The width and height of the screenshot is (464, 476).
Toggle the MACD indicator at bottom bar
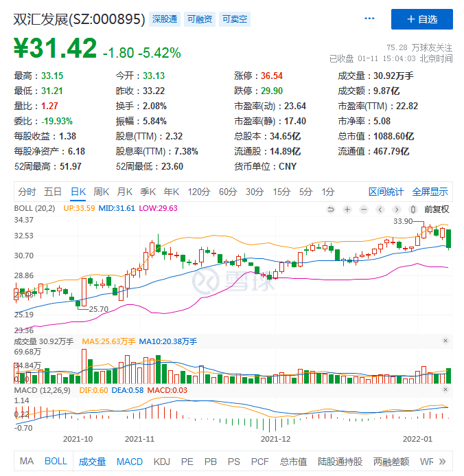pyautogui.click(x=130, y=462)
